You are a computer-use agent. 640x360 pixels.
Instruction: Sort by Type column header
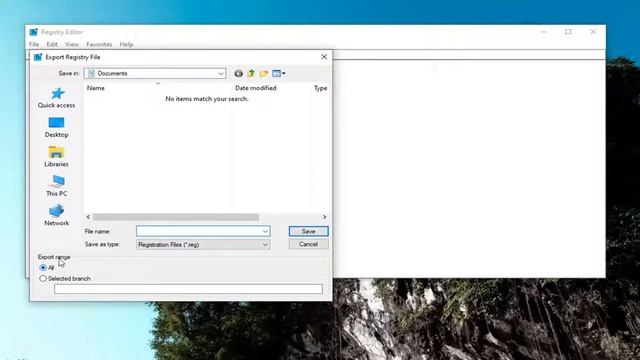click(320, 88)
